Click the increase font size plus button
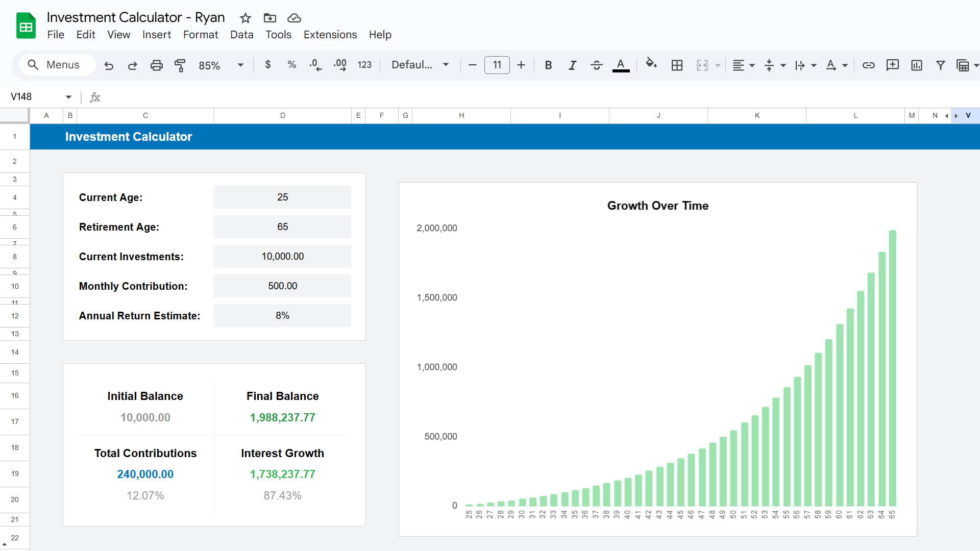 tap(521, 65)
